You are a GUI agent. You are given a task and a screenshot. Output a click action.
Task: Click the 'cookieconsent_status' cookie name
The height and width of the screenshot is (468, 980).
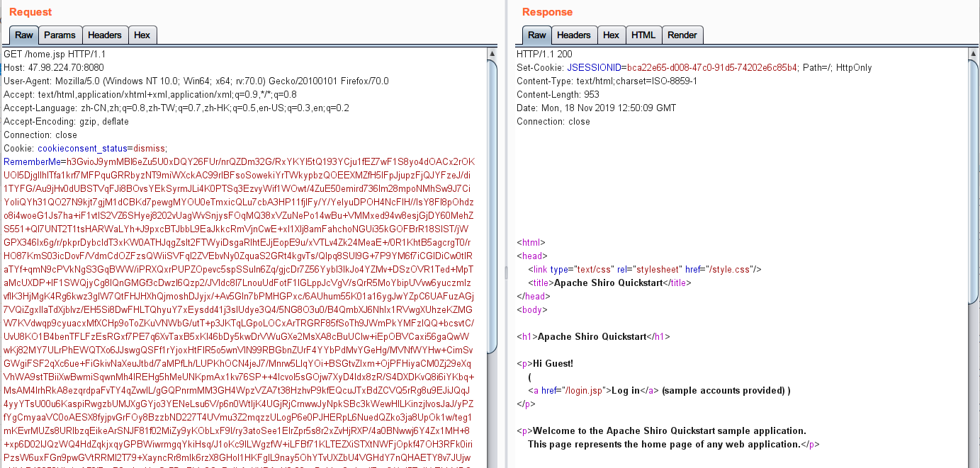81,148
